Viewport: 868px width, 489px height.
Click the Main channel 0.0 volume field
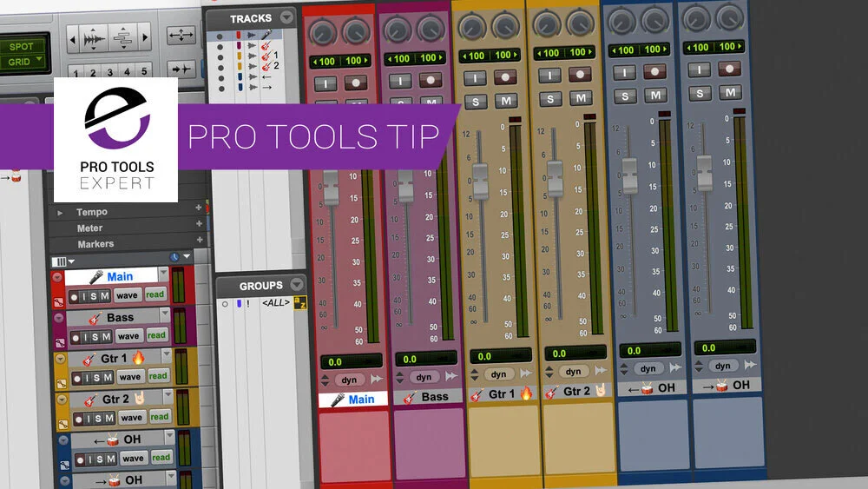click(x=351, y=361)
